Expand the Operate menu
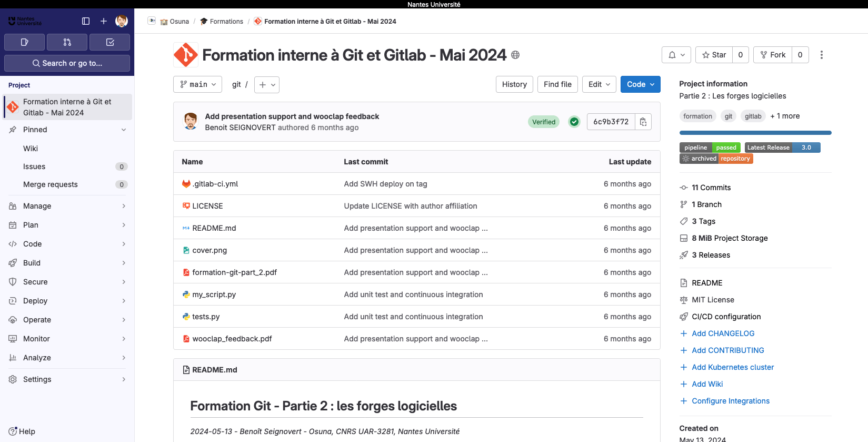868x442 pixels. pos(67,320)
